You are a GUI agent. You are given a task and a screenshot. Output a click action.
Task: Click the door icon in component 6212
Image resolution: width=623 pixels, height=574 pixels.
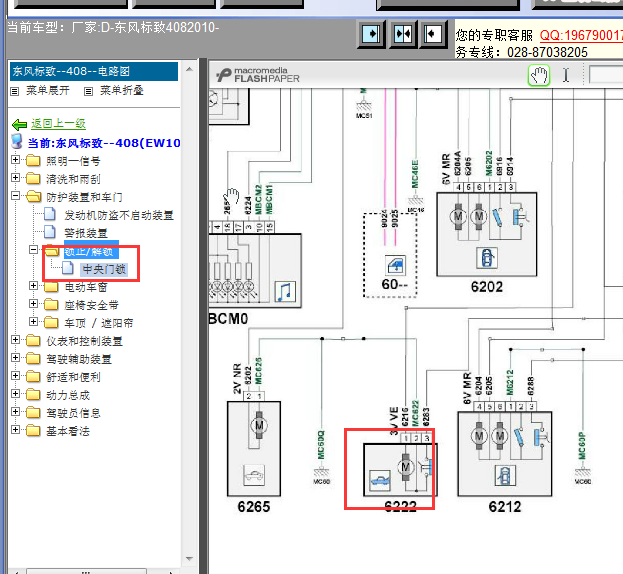tap(505, 475)
